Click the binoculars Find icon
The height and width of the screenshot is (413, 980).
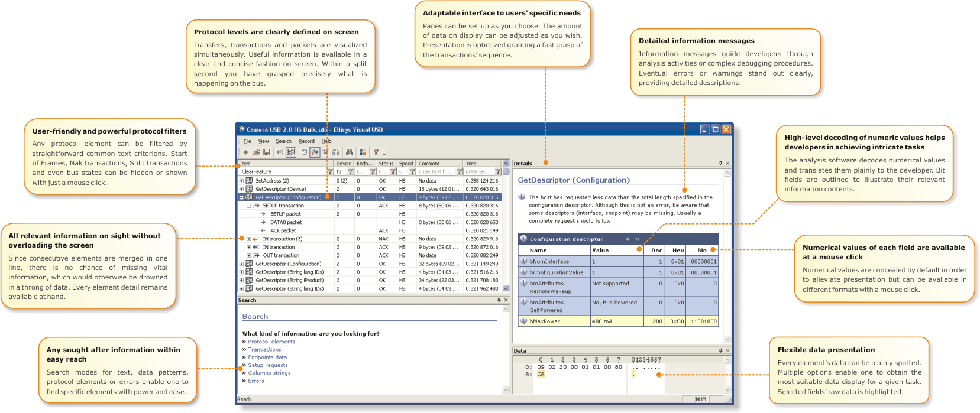click(x=350, y=152)
